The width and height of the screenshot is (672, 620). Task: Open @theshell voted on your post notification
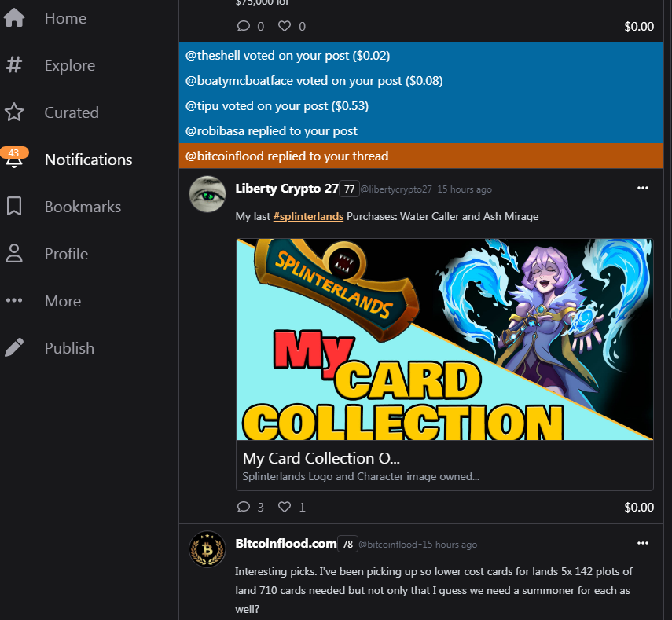[421, 56]
